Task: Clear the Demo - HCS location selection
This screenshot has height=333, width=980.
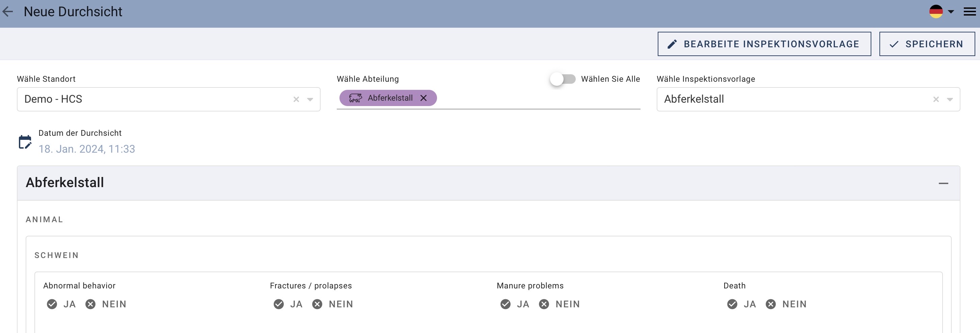Action: pyautogui.click(x=296, y=99)
